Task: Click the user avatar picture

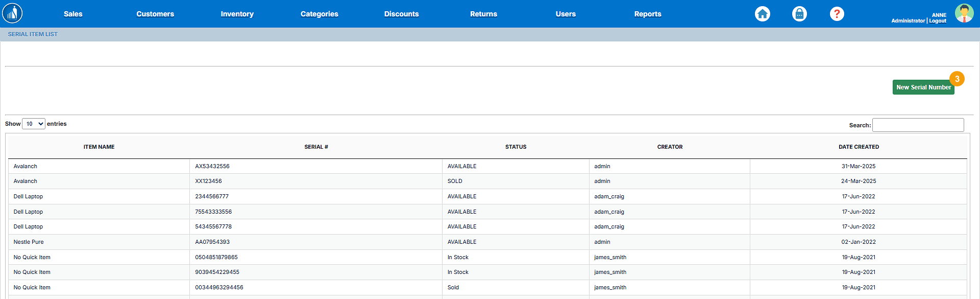Action: pos(964,13)
